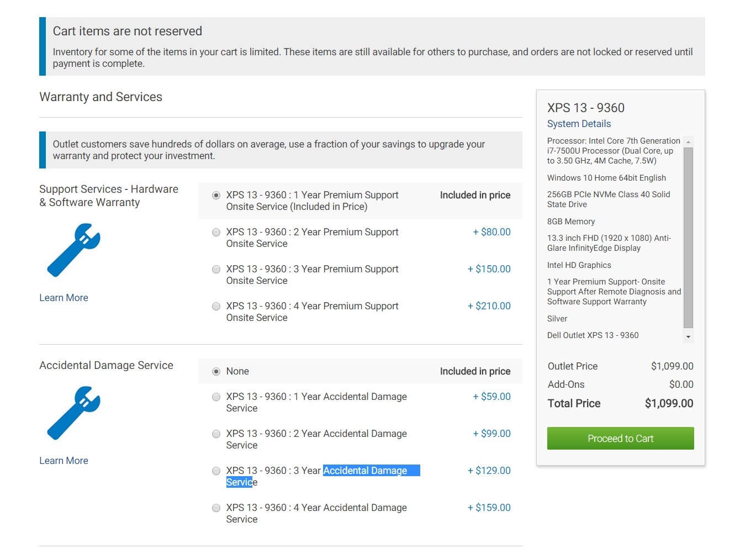Click the Outlet Price label
The width and height of the screenshot is (756, 559).
point(573,366)
